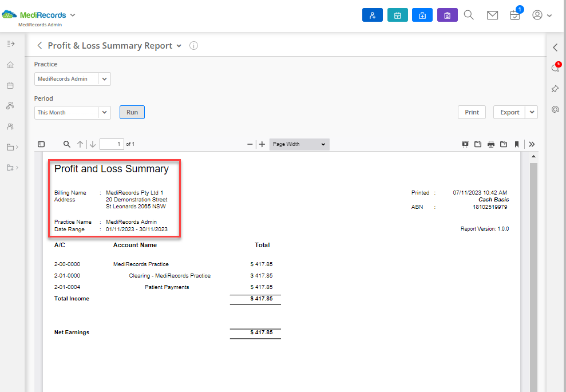Click the Print button
566x392 pixels.
[472, 112]
